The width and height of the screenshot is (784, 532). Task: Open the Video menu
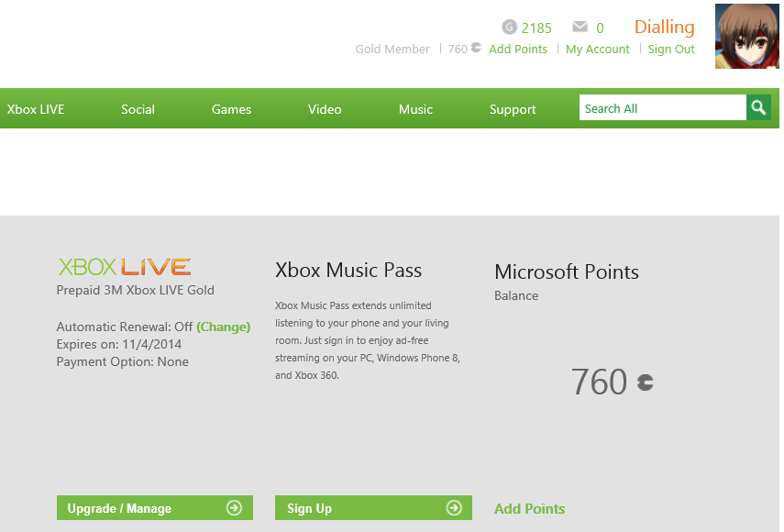click(325, 109)
